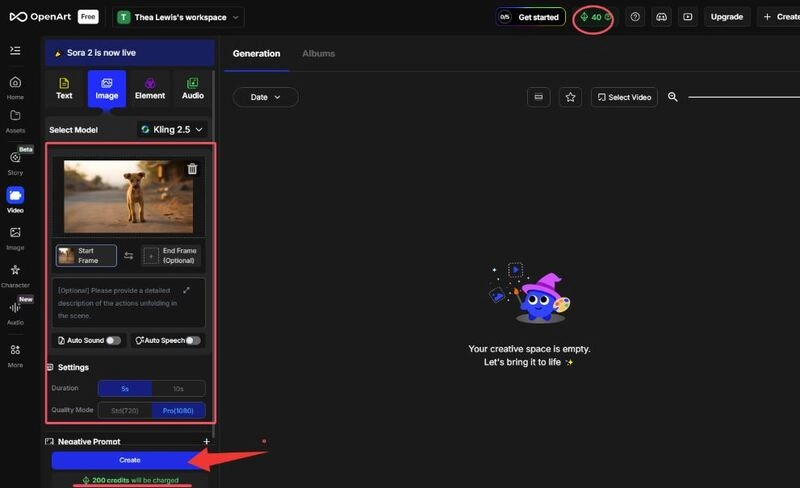Viewport: 800px width, 488px height.
Task: Switch to the Albums tab
Action: point(318,53)
